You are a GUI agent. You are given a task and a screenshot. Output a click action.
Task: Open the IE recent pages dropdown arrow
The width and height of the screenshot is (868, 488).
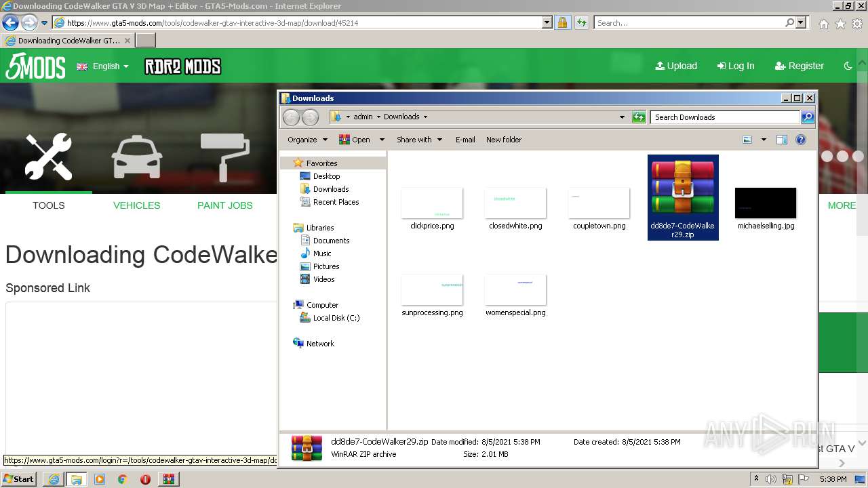[x=45, y=23]
